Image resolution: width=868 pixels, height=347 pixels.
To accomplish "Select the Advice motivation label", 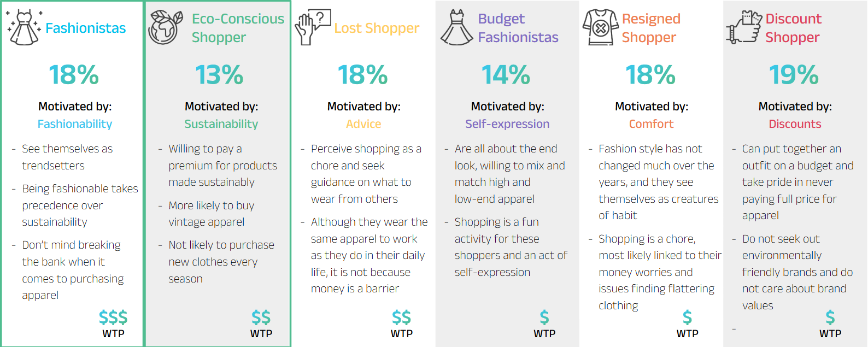I will pos(363,124).
